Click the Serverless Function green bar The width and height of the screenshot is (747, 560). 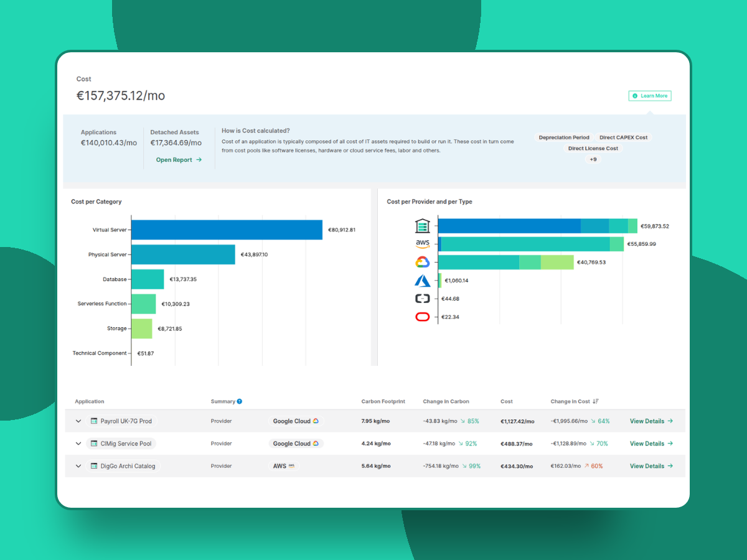point(144,304)
